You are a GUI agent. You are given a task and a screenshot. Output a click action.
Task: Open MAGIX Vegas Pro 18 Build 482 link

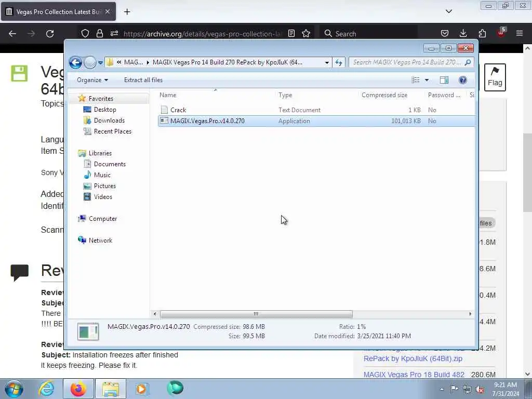(414, 375)
